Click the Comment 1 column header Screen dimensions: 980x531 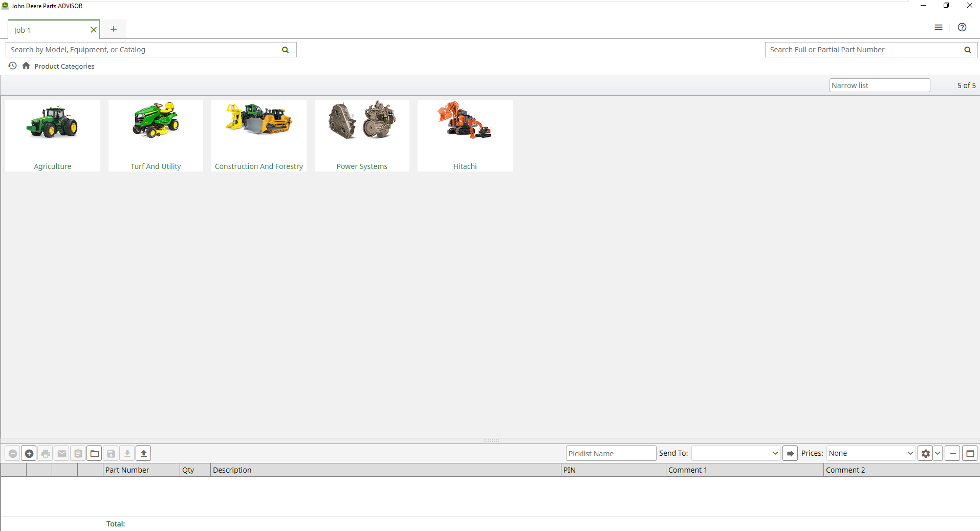point(745,470)
